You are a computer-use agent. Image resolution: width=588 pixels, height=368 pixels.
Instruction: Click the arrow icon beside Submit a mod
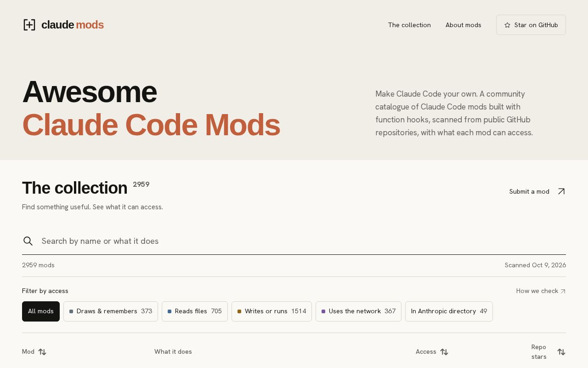click(x=561, y=191)
